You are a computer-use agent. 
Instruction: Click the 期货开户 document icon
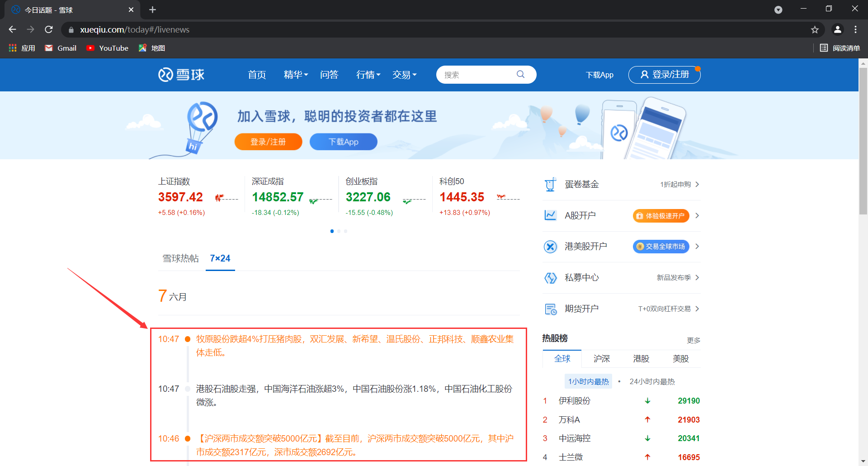550,309
